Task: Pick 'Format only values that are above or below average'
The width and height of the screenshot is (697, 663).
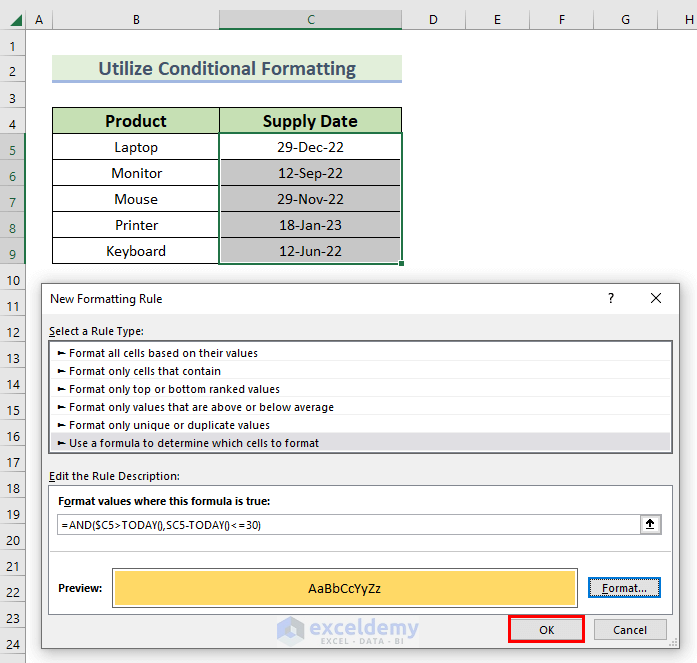Action: pyautogui.click(x=201, y=407)
